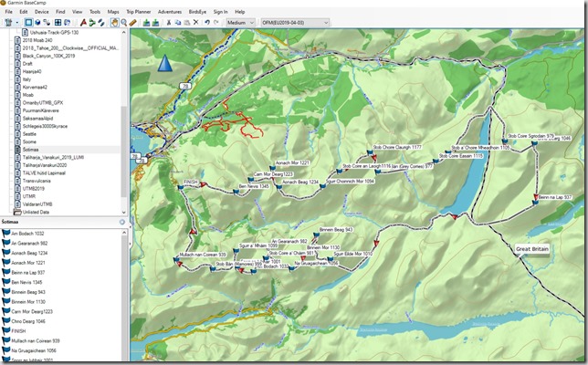
Task: Click the Copy icon in toolbar
Action: 178,23
